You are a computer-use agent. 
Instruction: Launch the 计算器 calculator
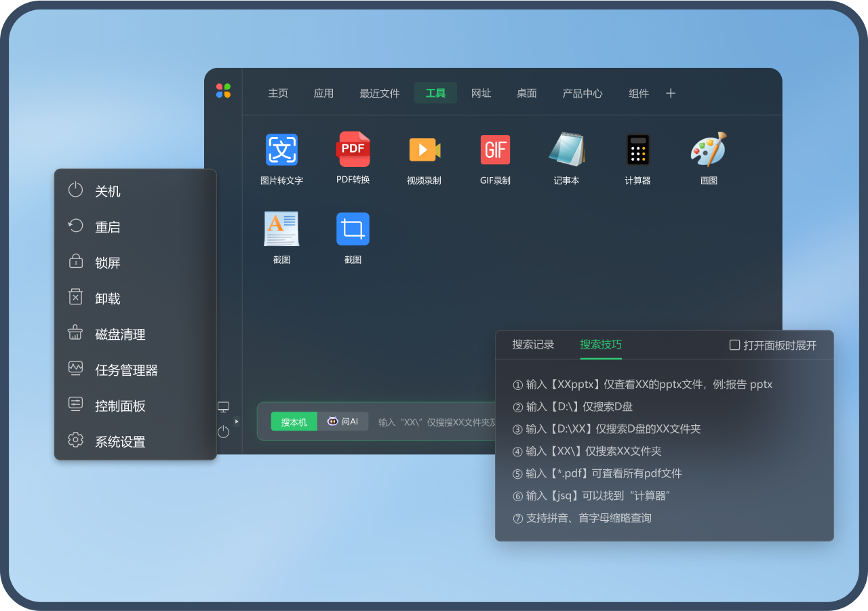coord(637,150)
